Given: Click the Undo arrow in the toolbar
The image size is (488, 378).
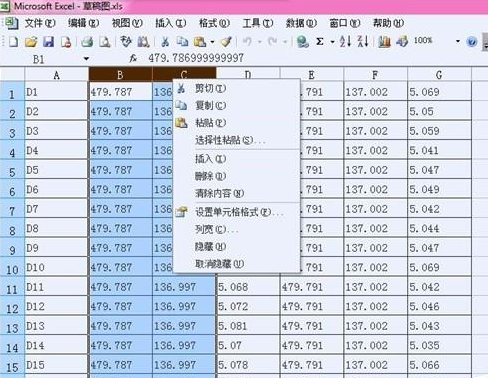Looking at the screenshot, I should coord(247,42).
